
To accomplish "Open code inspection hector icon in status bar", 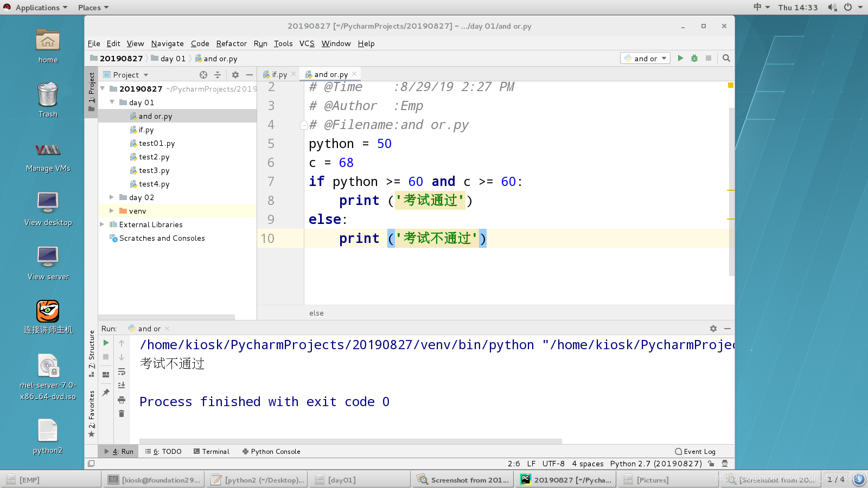I will click(x=725, y=464).
